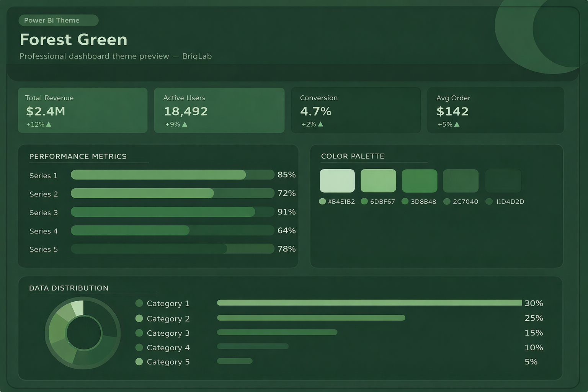Click the Color Palette section heading
The height and width of the screenshot is (392, 588).
tap(353, 156)
